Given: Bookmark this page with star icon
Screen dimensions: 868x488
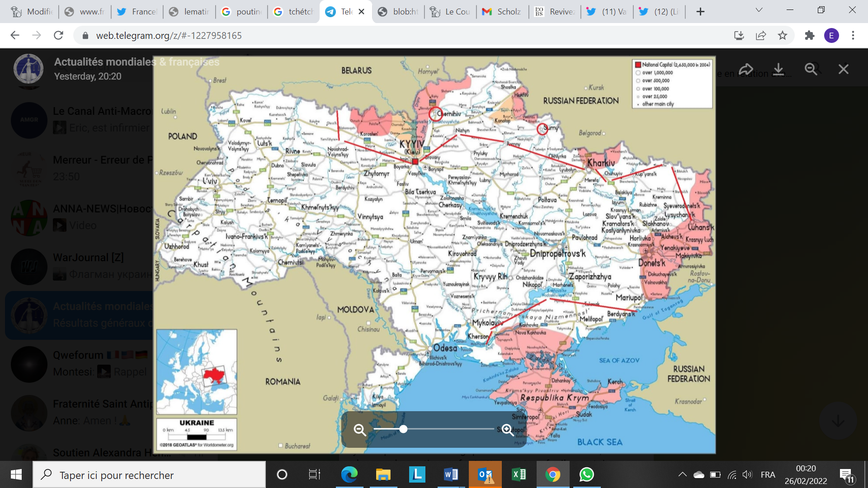Looking at the screenshot, I should tap(783, 35).
